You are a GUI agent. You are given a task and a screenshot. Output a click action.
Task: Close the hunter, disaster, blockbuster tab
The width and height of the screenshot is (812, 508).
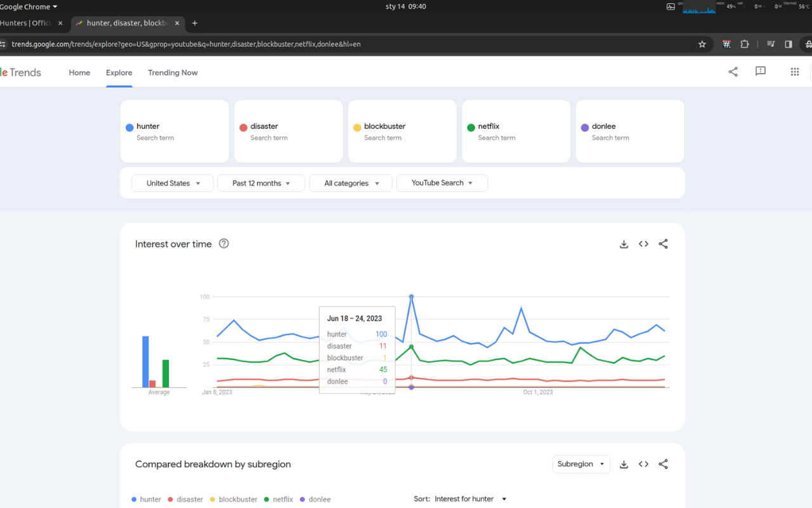click(x=178, y=23)
